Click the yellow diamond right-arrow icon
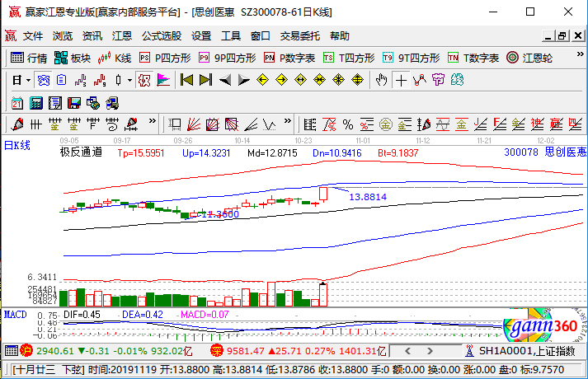Image resolution: width=588 pixels, height=379 pixels. [x=281, y=80]
